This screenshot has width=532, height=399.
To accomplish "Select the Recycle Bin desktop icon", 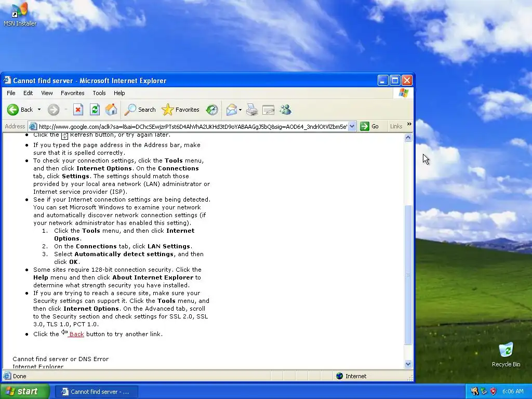I will point(506,355).
